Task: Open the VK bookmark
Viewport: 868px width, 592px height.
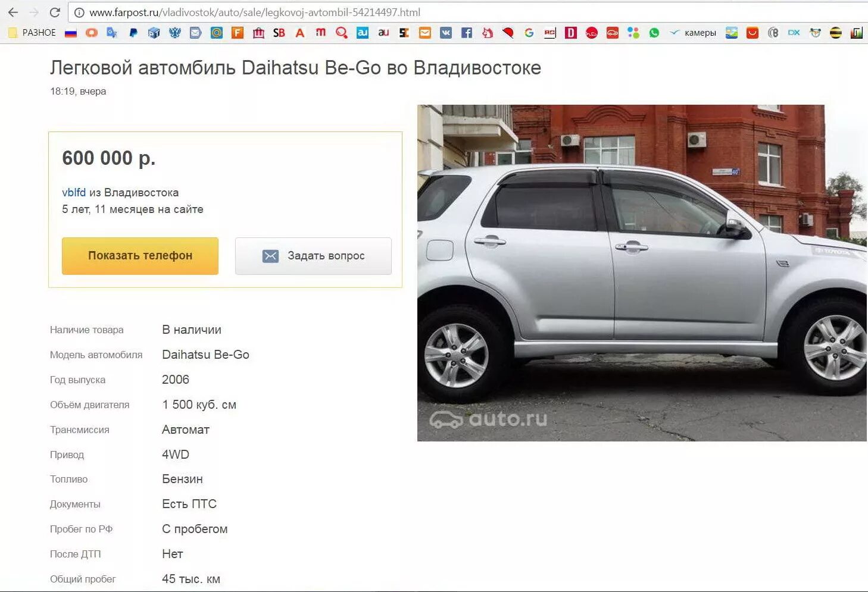Action: pos(446,33)
